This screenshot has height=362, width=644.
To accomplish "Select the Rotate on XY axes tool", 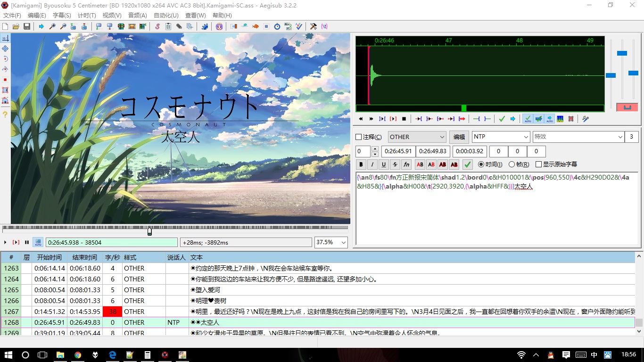I will point(5,69).
